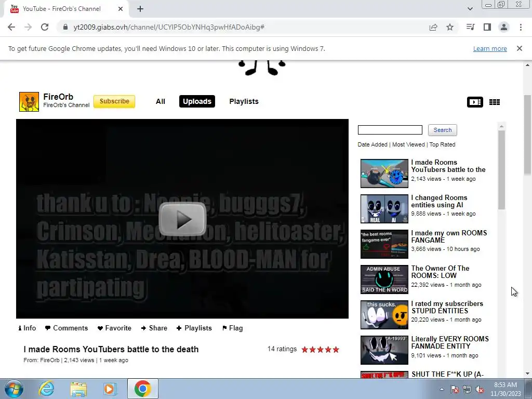Screen dimensions: 532x399
Task: Click page scrollbar down arrow
Action: coord(527,374)
